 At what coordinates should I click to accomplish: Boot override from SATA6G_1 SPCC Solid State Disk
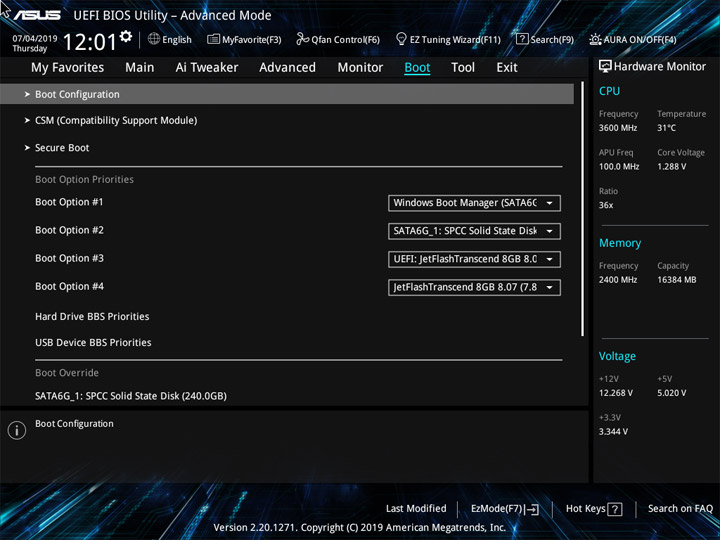coord(131,396)
